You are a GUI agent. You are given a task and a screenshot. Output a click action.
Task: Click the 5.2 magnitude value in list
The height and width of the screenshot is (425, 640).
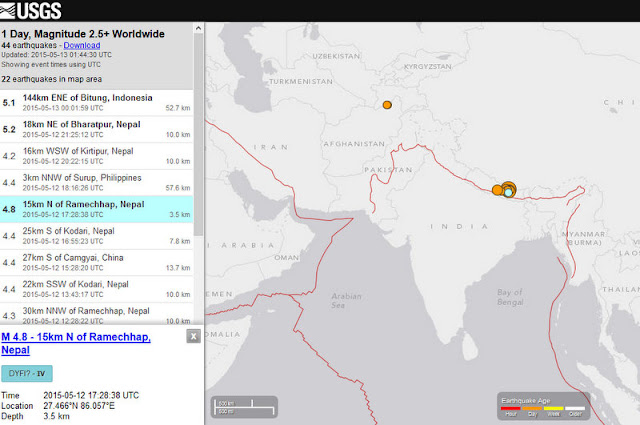coord(9,130)
